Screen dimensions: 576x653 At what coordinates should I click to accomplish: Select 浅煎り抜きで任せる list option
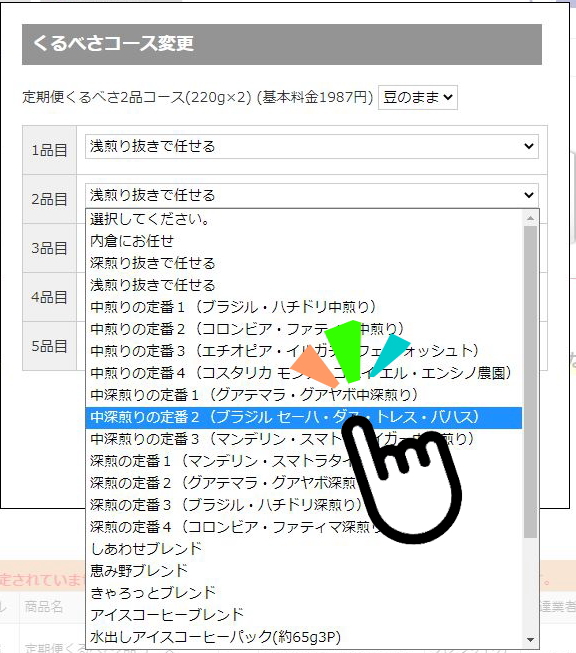(304, 285)
